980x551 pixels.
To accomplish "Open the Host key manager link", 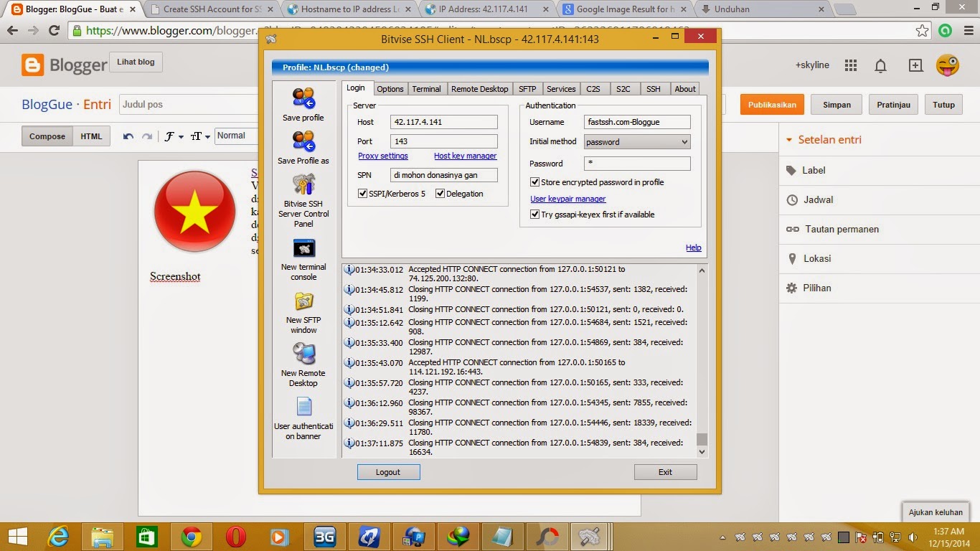I will pyautogui.click(x=465, y=156).
